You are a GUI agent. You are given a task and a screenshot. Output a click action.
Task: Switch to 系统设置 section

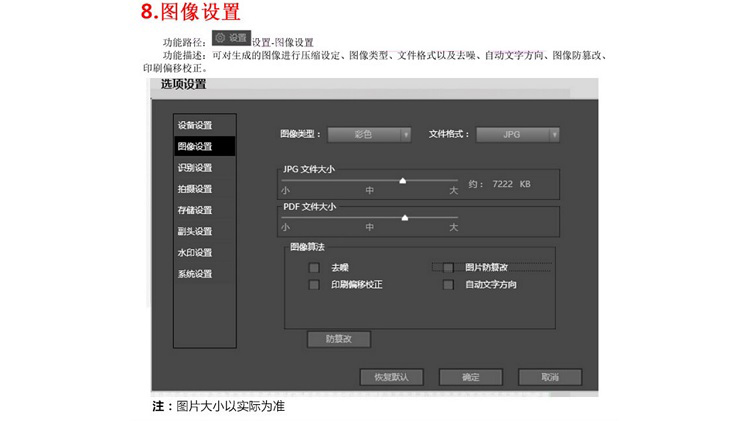[x=205, y=274]
